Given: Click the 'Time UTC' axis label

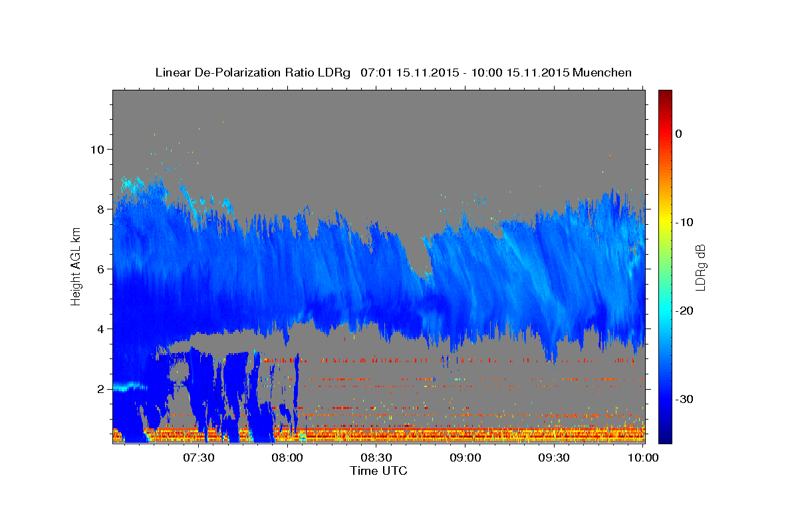Looking at the screenshot, I should tap(378, 471).
